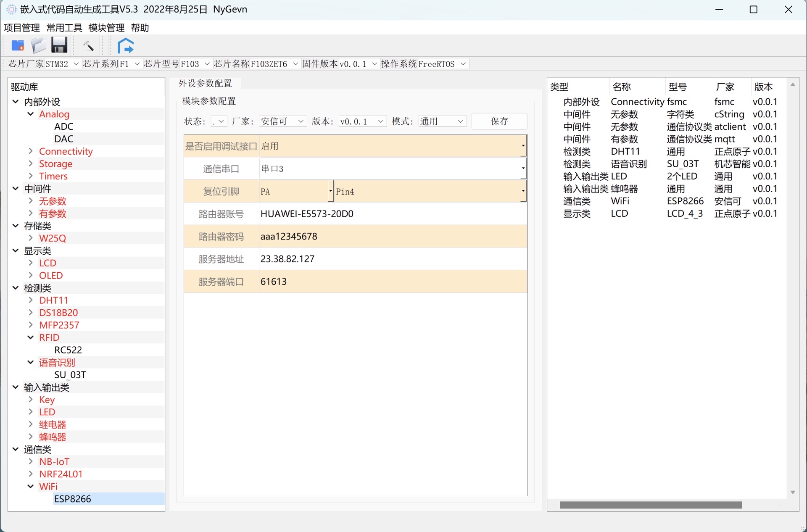Open the 模块管理 menu
Screen dimensions: 807x532
click(106, 28)
